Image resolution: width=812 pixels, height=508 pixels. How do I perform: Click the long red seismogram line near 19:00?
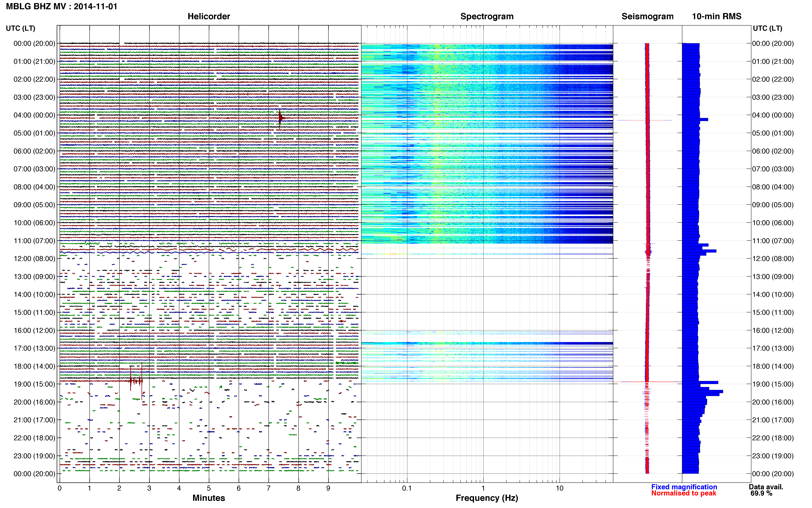click(x=648, y=382)
